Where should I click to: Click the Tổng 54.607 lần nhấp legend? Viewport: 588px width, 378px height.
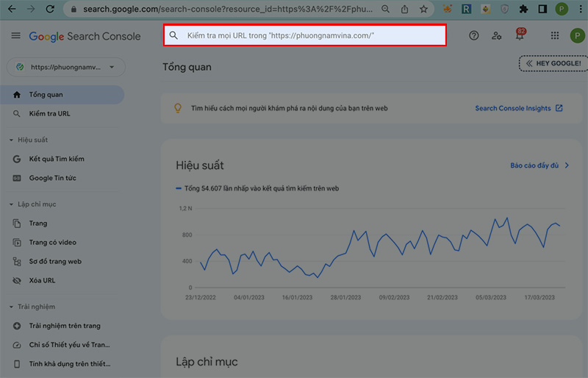(257, 188)
